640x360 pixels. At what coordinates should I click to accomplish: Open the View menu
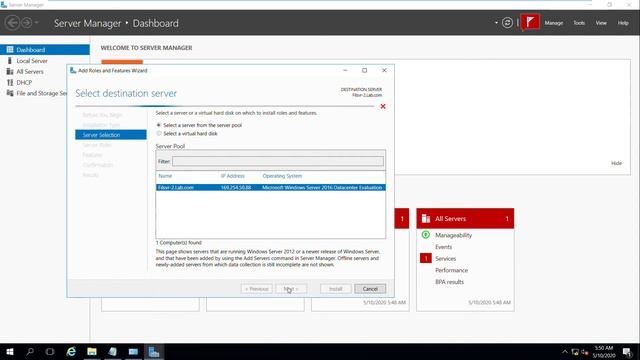(x=601, y=23)
